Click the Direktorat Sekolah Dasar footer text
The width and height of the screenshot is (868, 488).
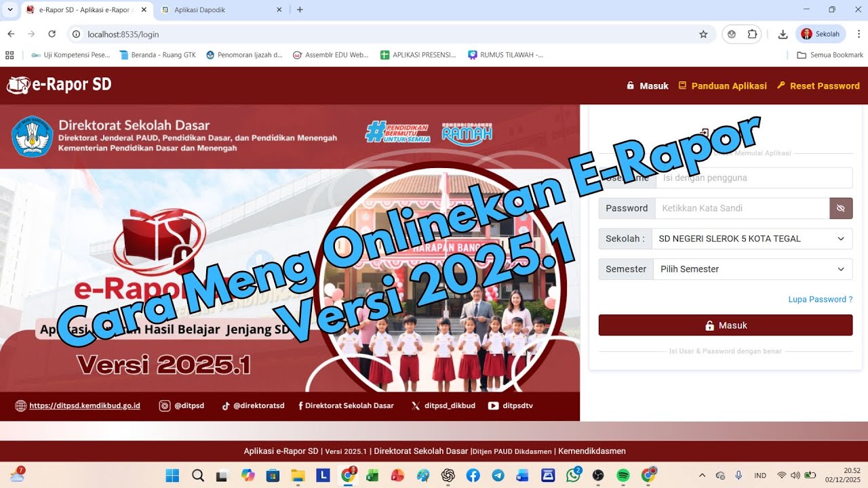421,451
